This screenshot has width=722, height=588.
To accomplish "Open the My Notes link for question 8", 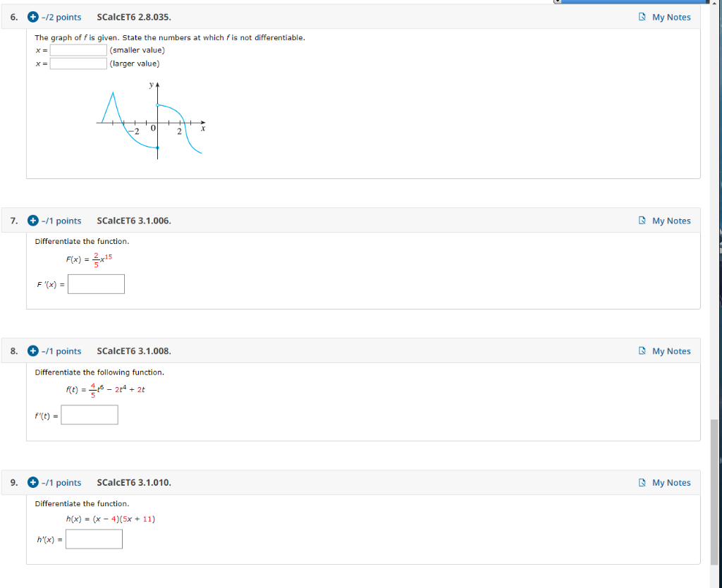I will click(671, 350).
